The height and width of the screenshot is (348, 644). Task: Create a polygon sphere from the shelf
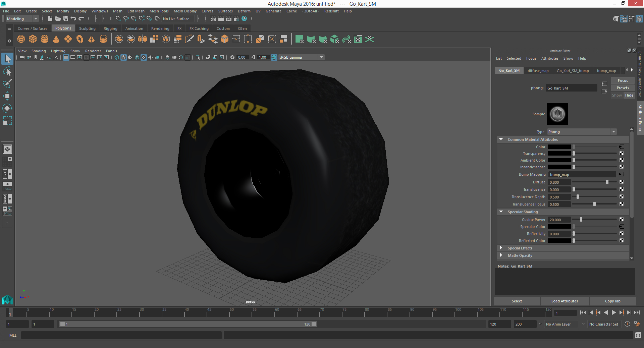point(21,39)
